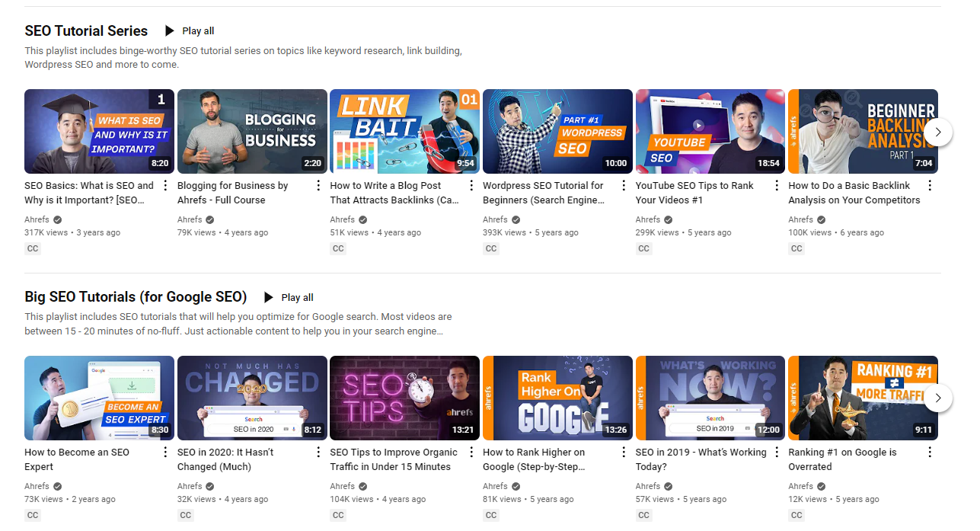Viewport: 980px width, 531px height.
Task: Open the 'What is SEO' video thumbnail
Action: [99, 132]
